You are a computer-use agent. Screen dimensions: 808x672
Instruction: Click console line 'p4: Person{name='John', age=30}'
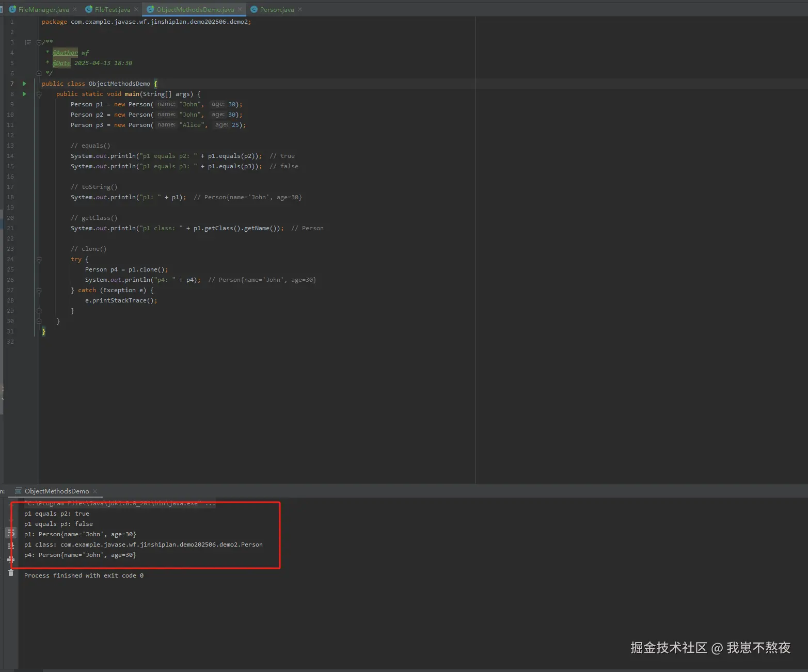(x=80, y=555)
